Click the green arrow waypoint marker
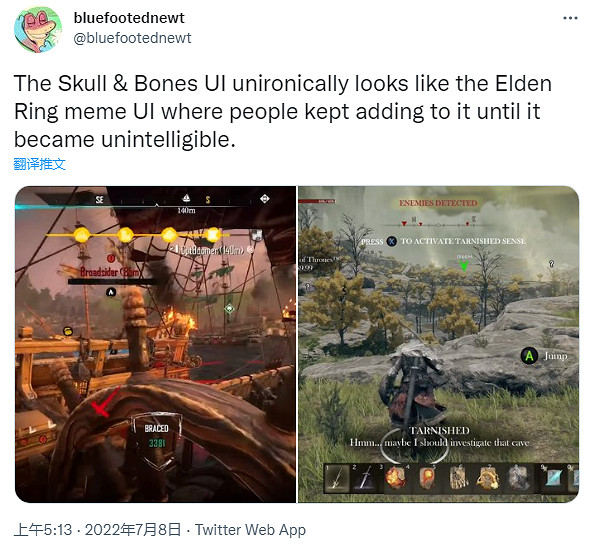595x547 pixels. [x=464, y=265]
